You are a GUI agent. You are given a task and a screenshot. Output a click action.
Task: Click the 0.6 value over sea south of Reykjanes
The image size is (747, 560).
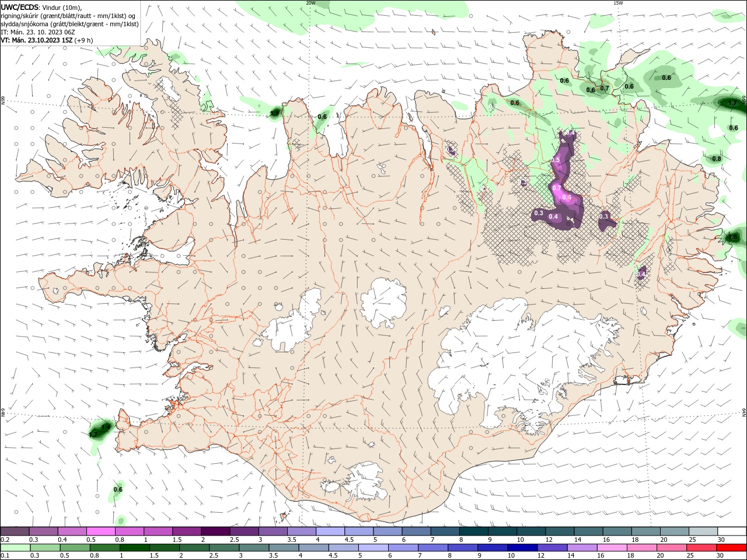click(118, 489)
